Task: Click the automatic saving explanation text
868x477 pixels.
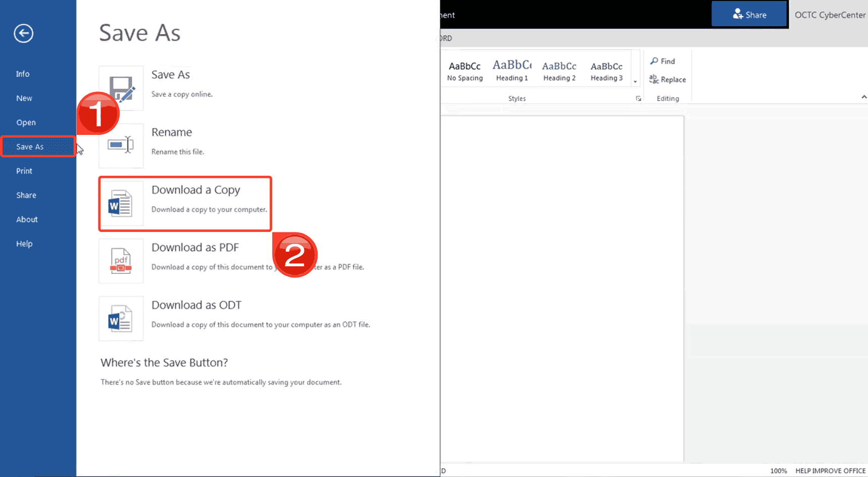Action: 221,382
